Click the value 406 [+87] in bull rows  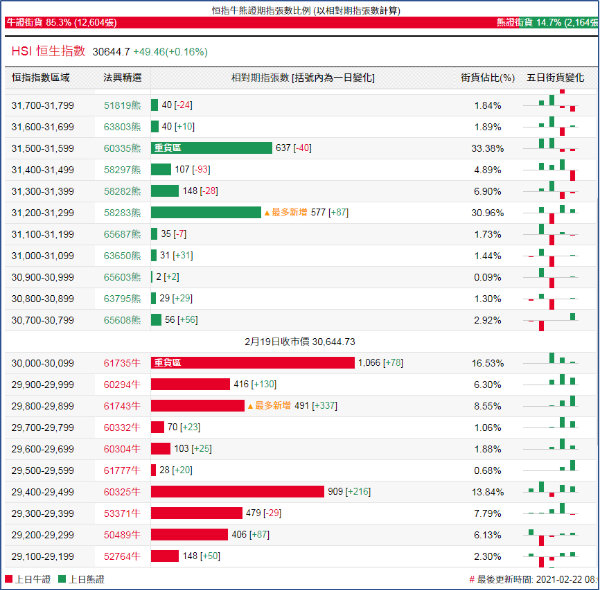pyautogui.click(x=250, y=534)
